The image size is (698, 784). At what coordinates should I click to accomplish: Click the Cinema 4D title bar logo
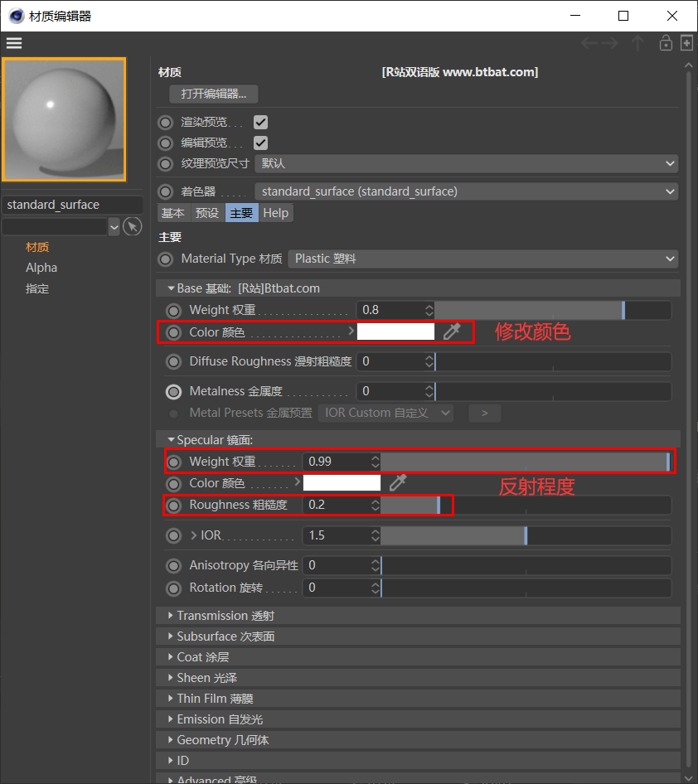(17, 16)
